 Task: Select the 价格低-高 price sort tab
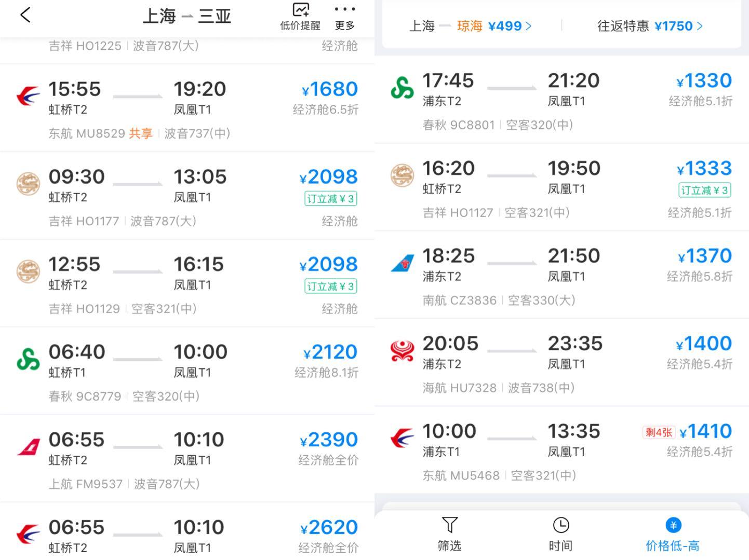tap(673, 535)
